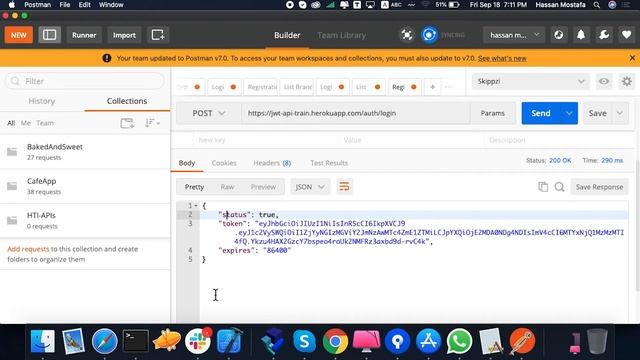Click the Add requests link
This screenshot has width=640, height=360.
[x=28, y=249]
